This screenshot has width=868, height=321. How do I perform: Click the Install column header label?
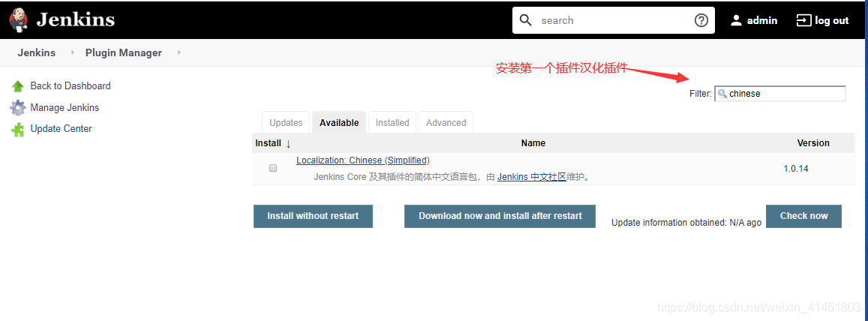268,142
